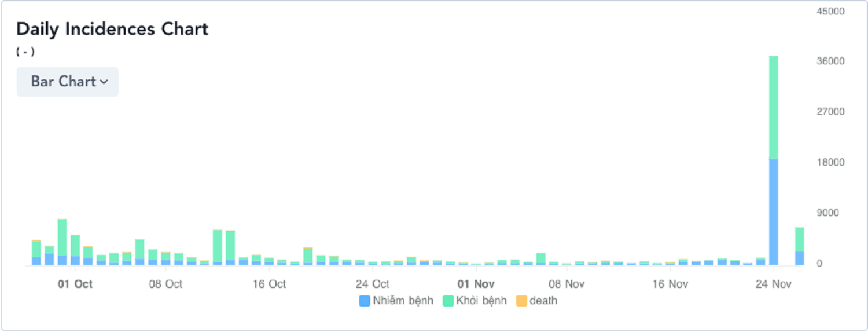This screenshot has height=332, width=868.
Task: Click the 08 Oct axis label
Action: (166, 284)
